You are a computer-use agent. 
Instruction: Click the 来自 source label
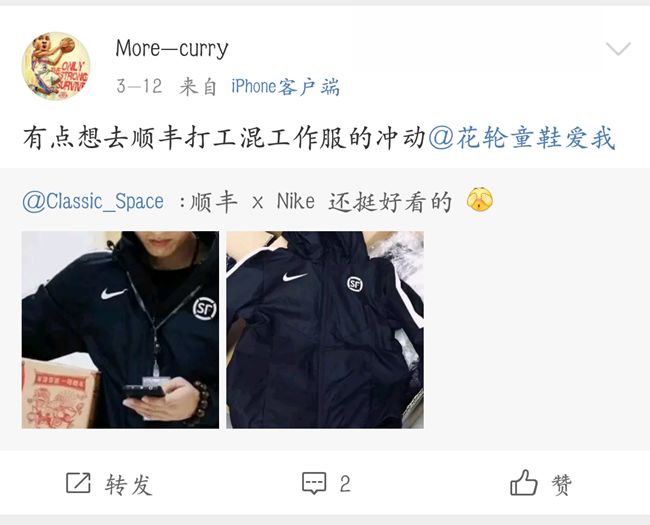[x=198, y=87]
